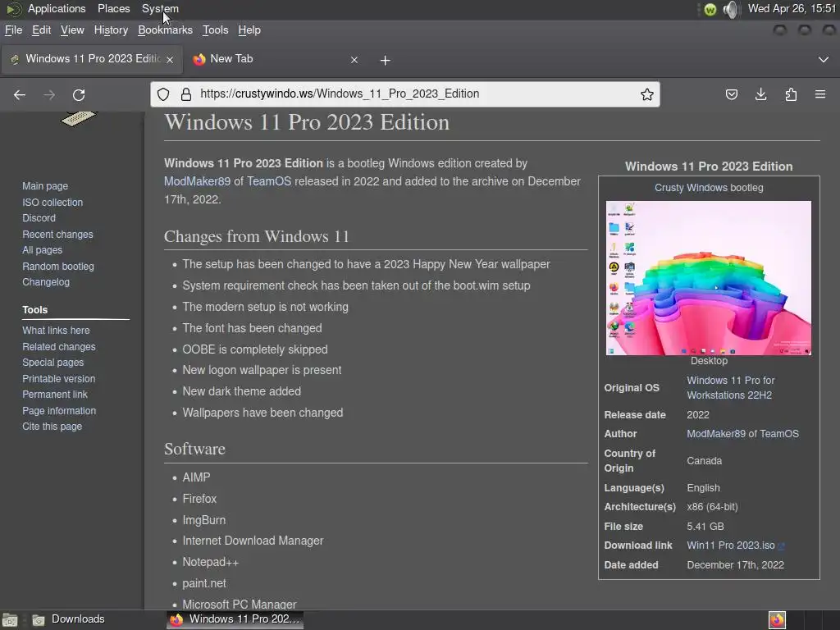This screenshot has height=630, width=840.
Task: Go back using the browser back arrow
Action: click(x=20, y=95)
